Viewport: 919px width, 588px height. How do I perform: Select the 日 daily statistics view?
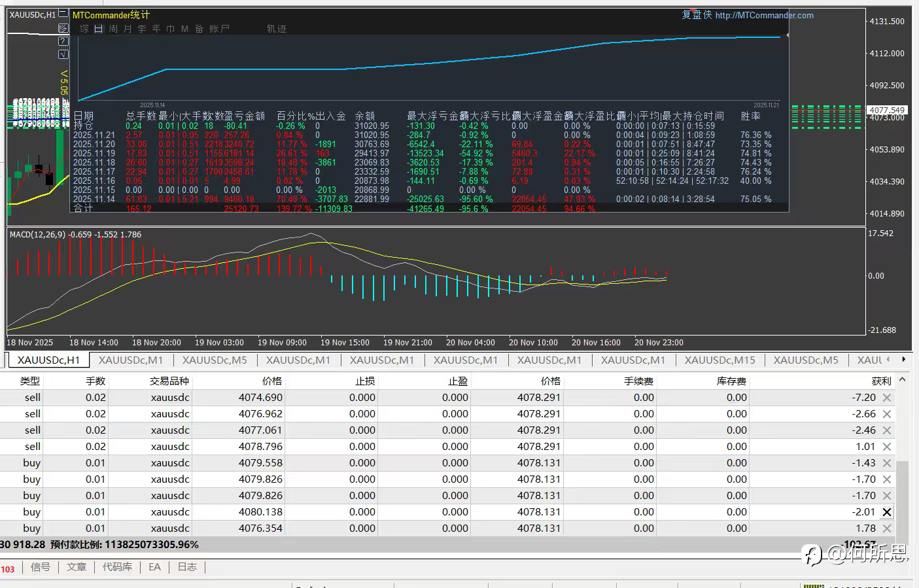click(98, 29)
